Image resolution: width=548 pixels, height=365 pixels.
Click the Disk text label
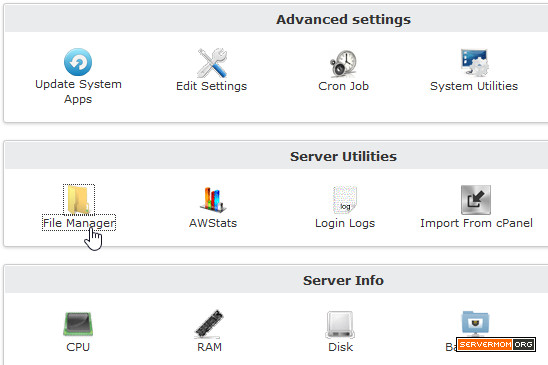(x=340, y=347)
